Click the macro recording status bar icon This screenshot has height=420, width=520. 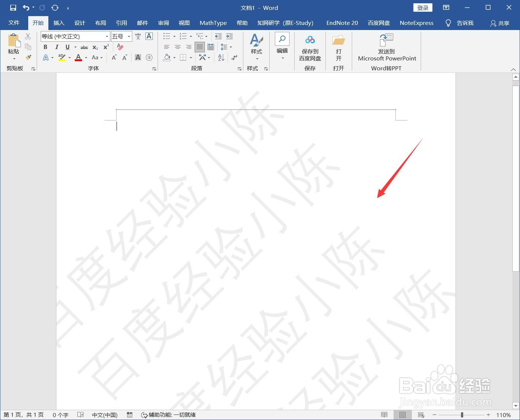129,415
